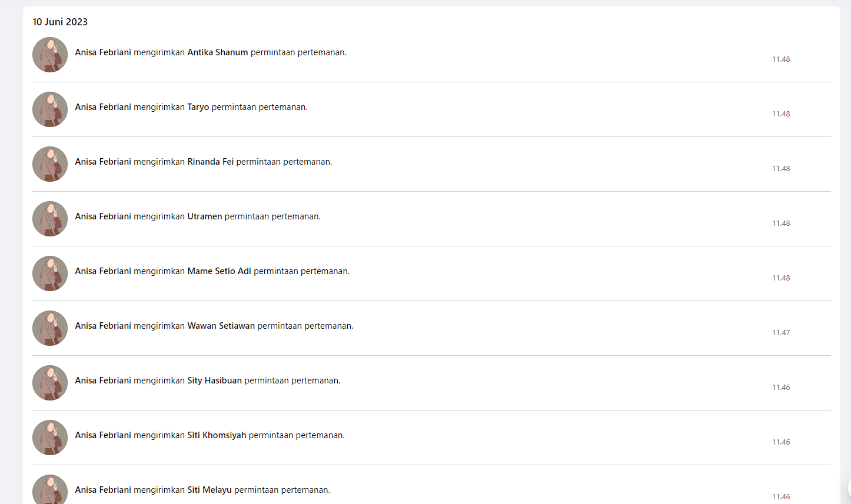Open Siti Melayu's profile link
This screenshot has height=504, width=851.
click(210, 490)
